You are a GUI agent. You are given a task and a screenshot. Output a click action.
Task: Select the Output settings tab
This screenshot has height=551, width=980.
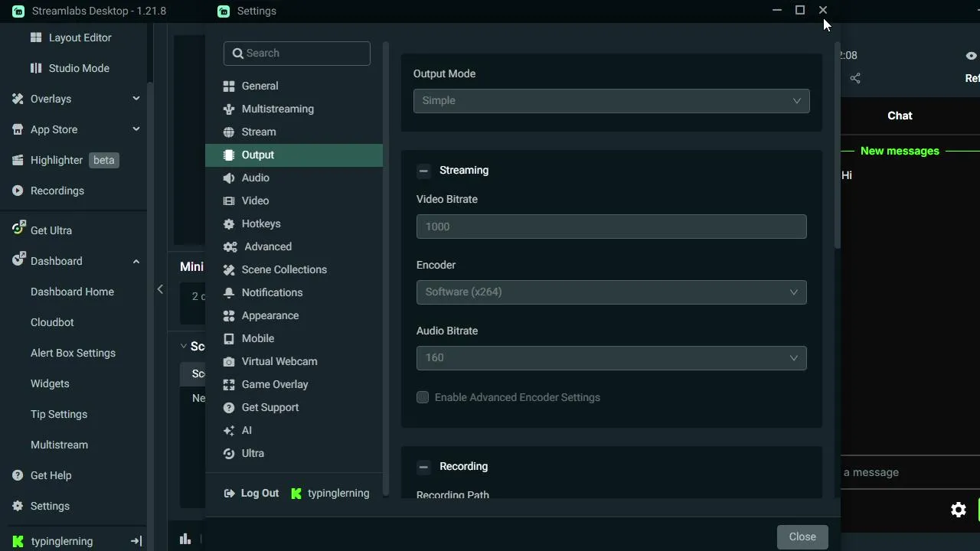[x=294, y=155]
